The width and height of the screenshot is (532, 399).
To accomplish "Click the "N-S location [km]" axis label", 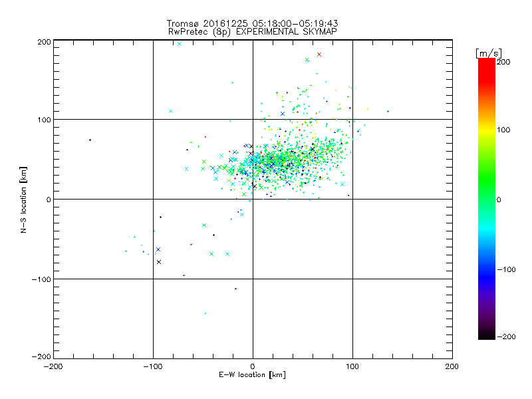I will coord(23,200).
